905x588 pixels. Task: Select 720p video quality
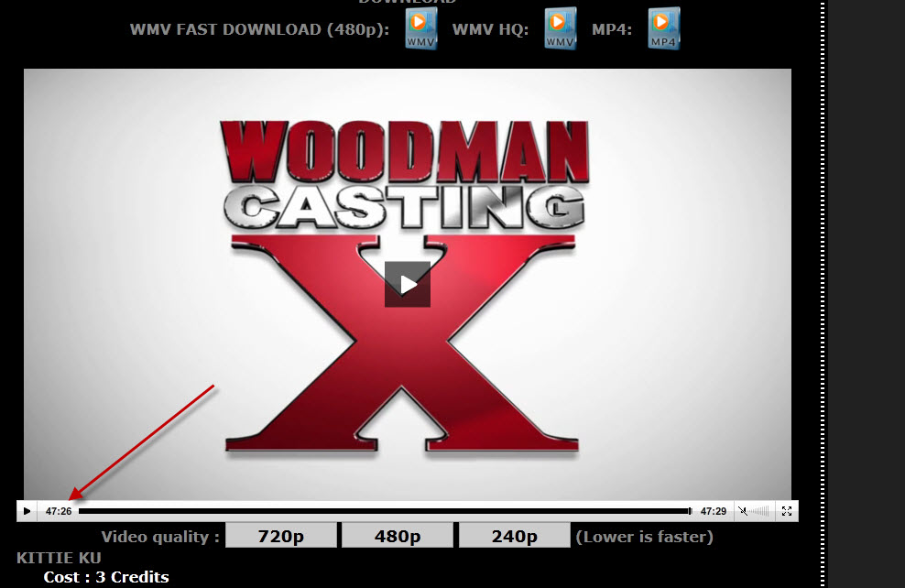(280, 537)
